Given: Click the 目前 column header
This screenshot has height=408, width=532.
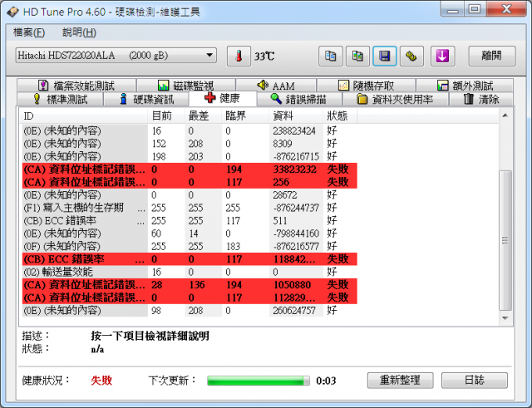Looking at the screenshot, I should (x=166, y=116).
